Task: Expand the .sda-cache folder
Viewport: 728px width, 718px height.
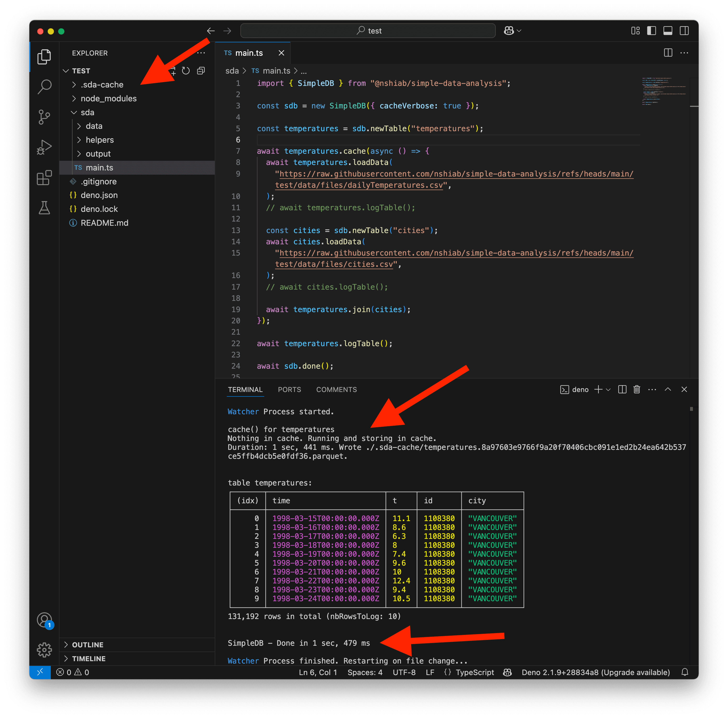Action: [102, 85]
